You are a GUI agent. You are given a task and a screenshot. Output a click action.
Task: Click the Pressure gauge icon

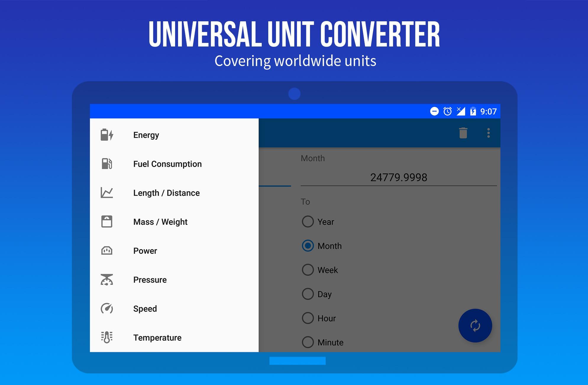click(107, 280)
